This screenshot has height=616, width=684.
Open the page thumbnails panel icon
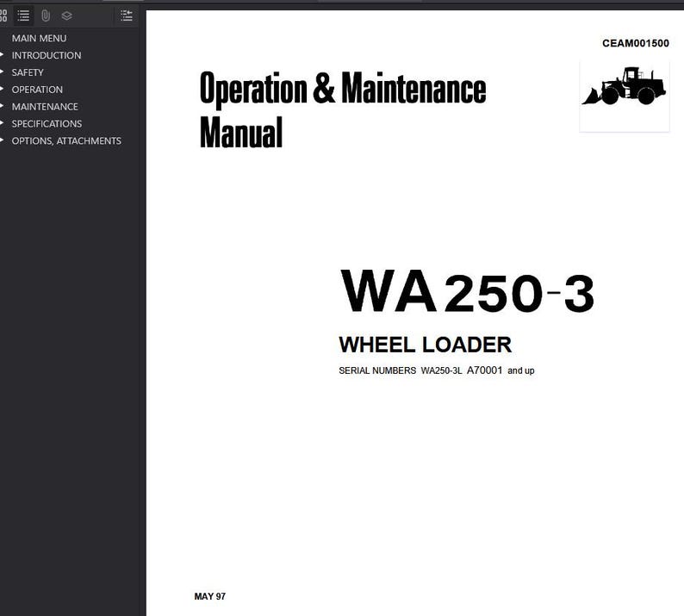point(3,16)
